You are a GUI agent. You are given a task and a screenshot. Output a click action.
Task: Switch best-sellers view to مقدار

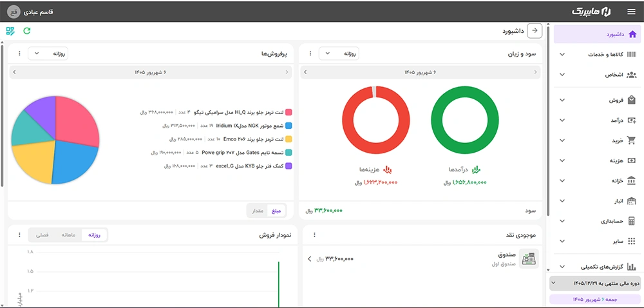coord(258,210)
